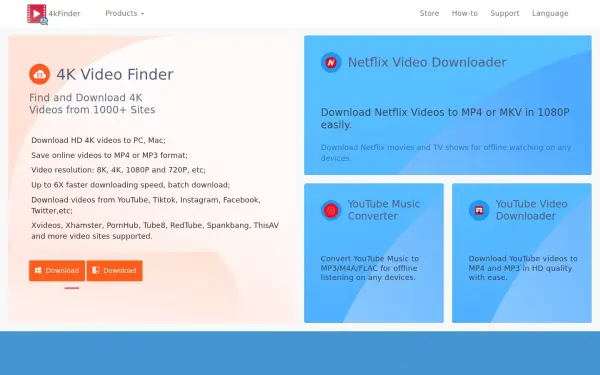Open the 4K Video Finder title link
The image size is (600, 375).
coord(115,74)
